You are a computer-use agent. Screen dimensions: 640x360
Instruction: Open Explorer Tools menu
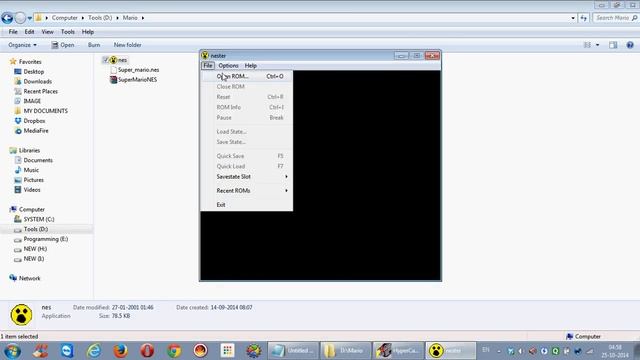68,32
